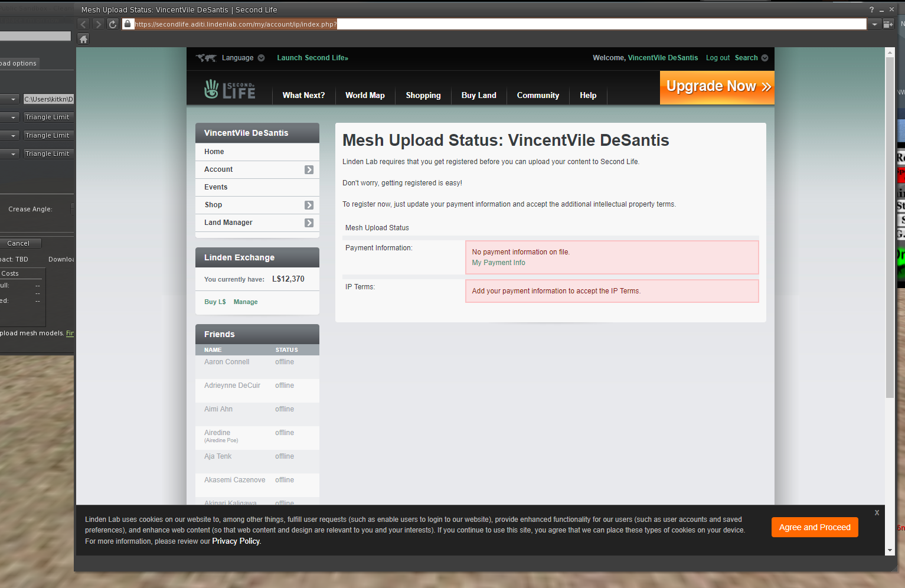Screen dimensions: 905x588
Task: Open third Triangle Limit dropdown in upload window
Action: (x=48, y=153)
